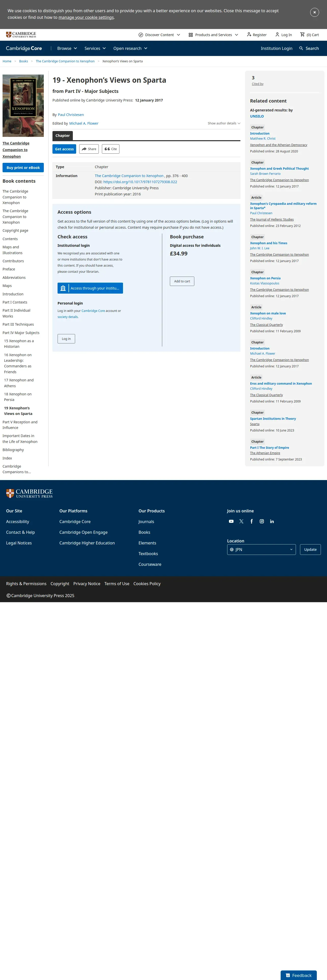Open the Browse menu
This screenshot has height=980, width=327.
pos(67,48)
